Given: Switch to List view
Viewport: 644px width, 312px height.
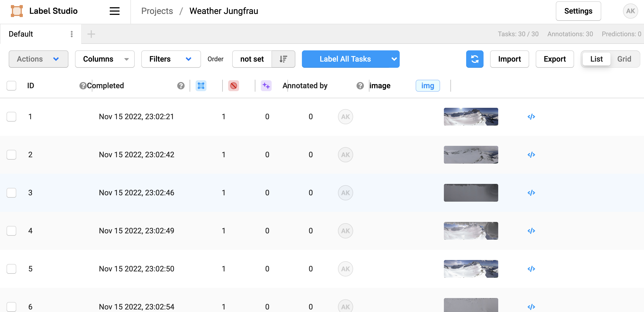Looking at the screenshot, I should pos(597,59).
